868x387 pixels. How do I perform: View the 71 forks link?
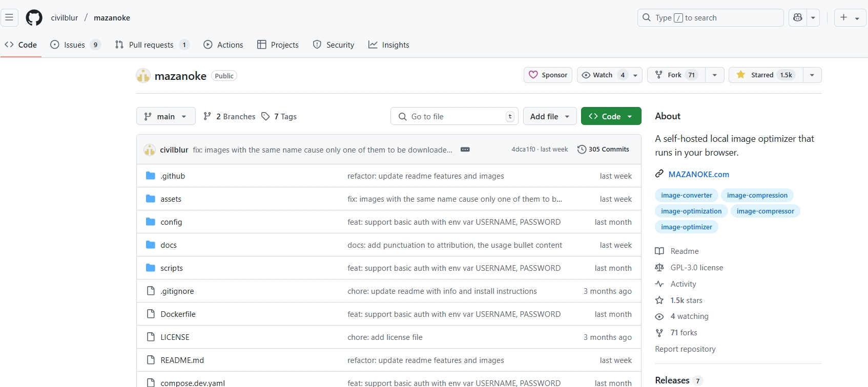pyautogui.click(x=677, y=333)
